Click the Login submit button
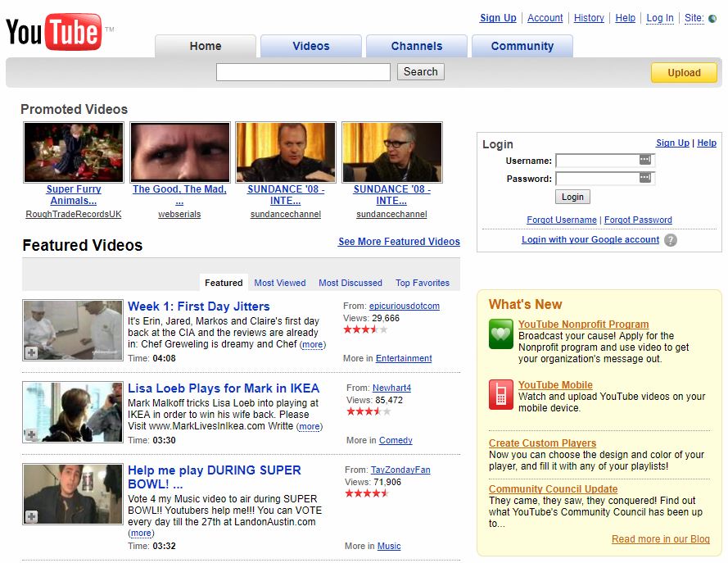 [572, 197]
